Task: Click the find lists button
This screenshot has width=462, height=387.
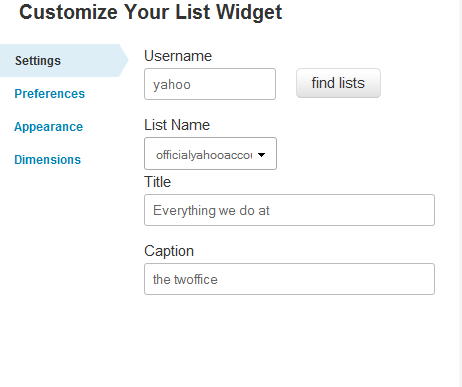Action: (338, 83)
